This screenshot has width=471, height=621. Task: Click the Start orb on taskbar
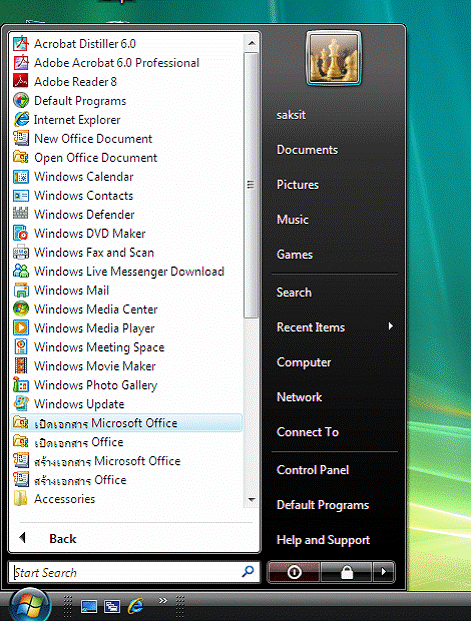30,605
